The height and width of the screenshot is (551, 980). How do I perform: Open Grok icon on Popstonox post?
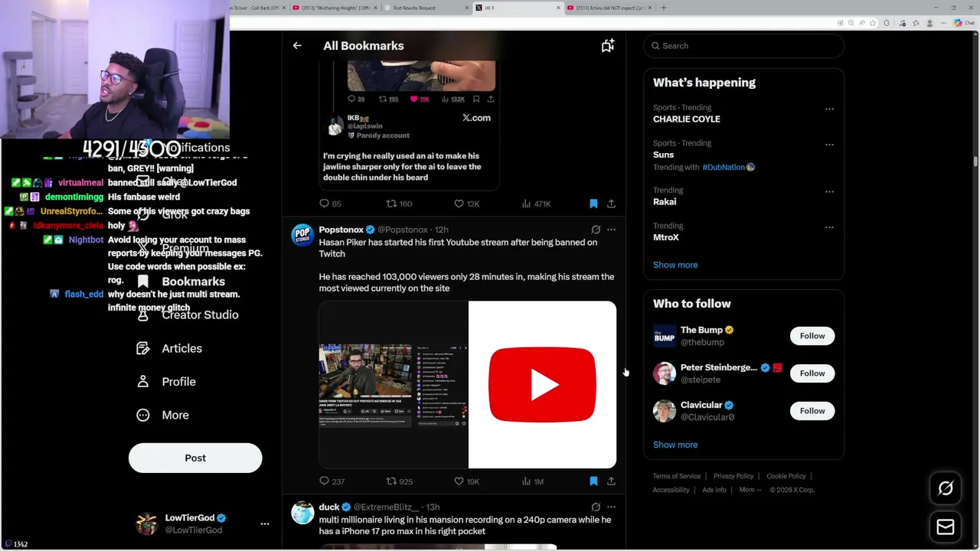tap(596, 230)
